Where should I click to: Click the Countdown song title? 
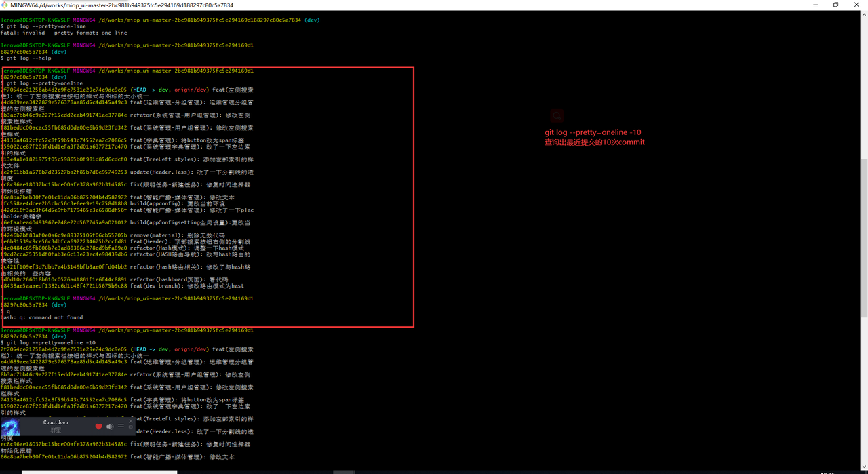tap(56, 422)
